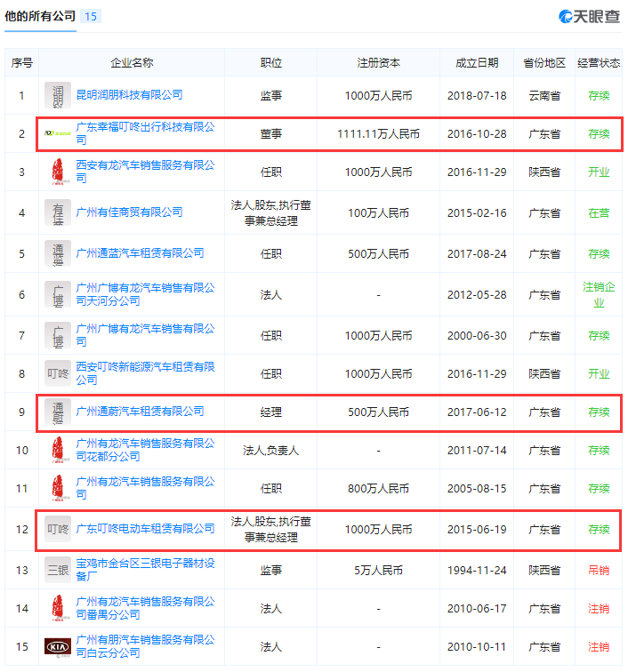Select the 2000-06-30 date cell

tap(477, 336)
